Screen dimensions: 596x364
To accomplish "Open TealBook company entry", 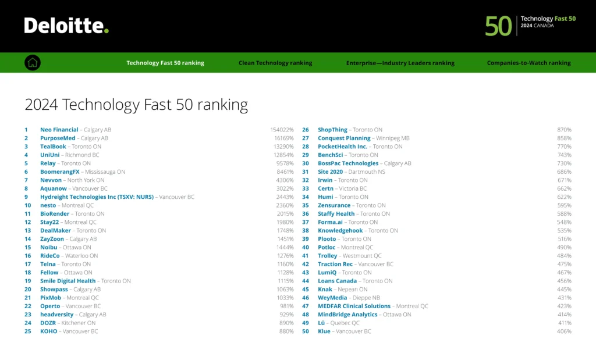I will (53, 147).
